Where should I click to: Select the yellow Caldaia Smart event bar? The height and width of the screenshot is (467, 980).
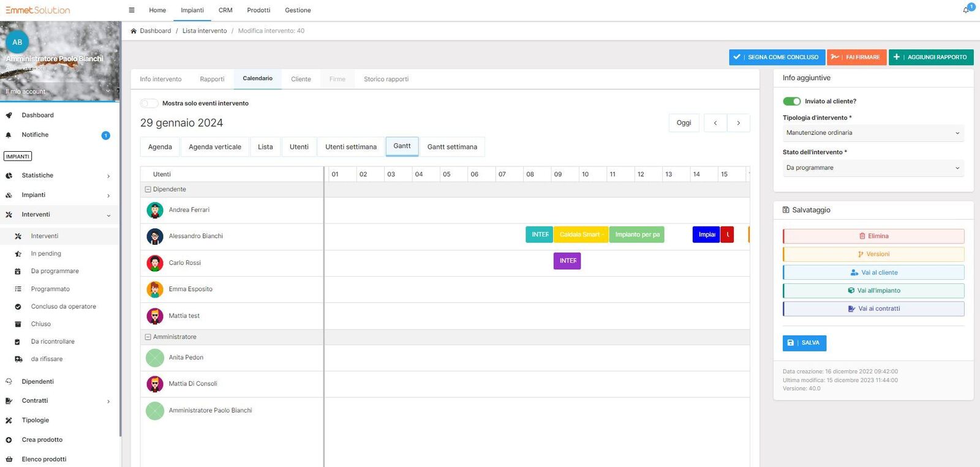pyautogui.click(x=581, y=235)
